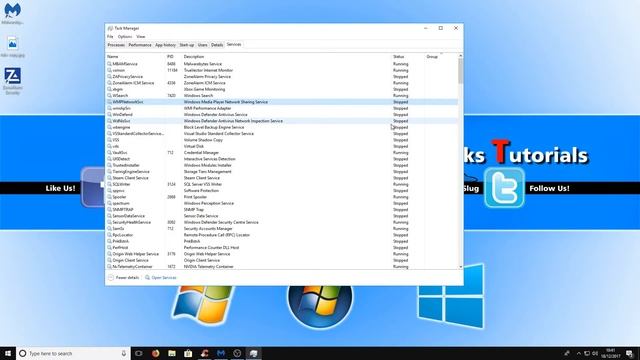640x360 pixels.
Task: Select the Task Manager taskbar icon
Action: point(253,353)
